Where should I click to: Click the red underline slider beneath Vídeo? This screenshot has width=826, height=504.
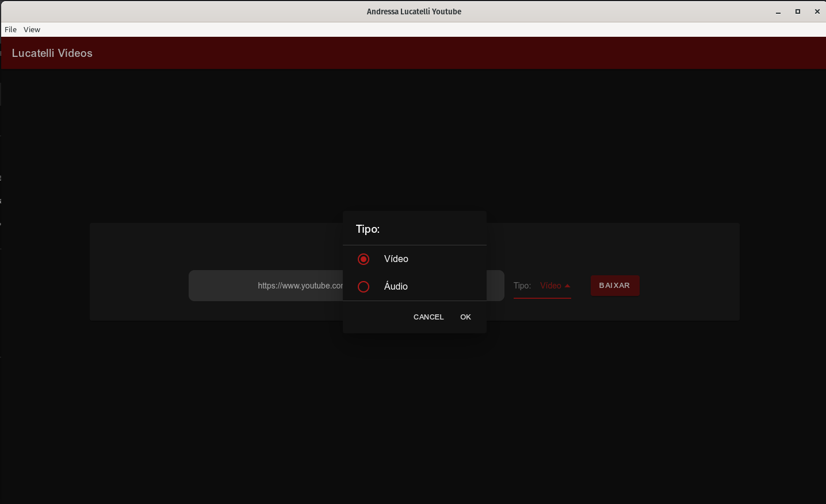click(x=542, y=297)
